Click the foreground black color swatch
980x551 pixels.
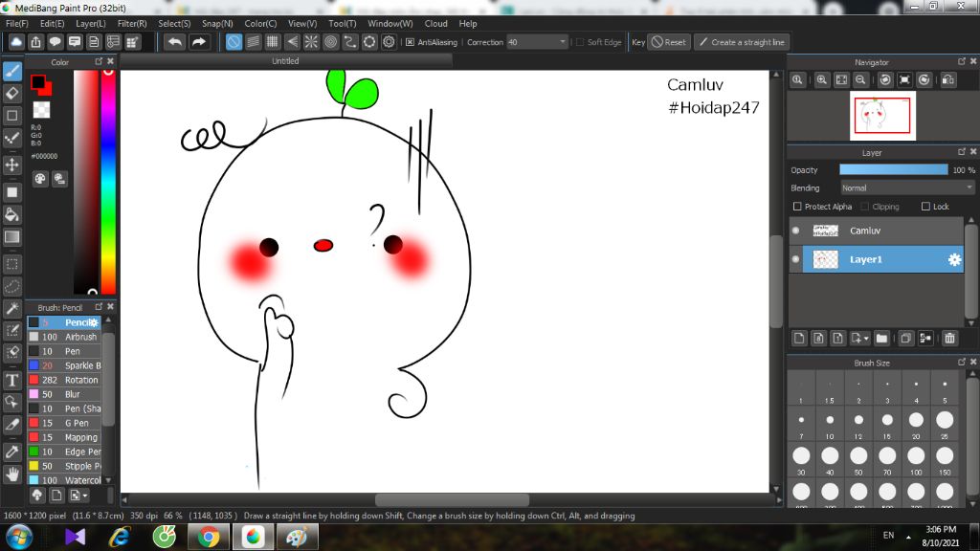click(x=38, y=82)
